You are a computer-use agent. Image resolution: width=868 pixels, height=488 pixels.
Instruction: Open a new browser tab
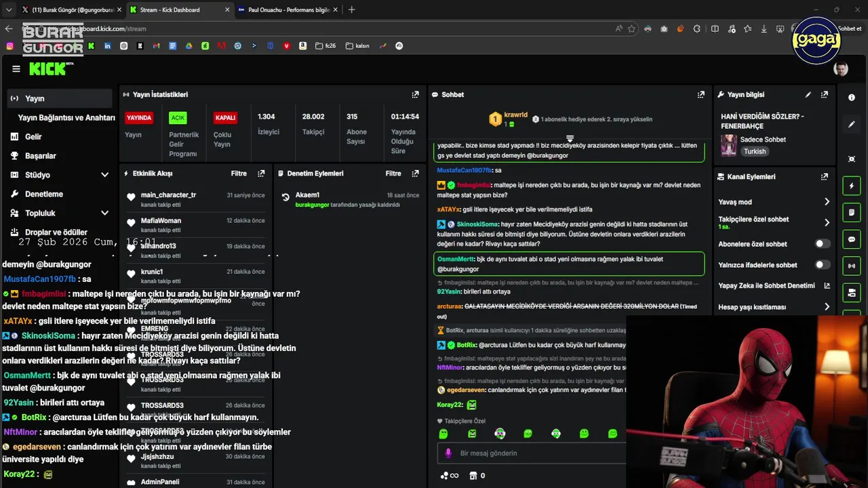[x=351, y=9]
